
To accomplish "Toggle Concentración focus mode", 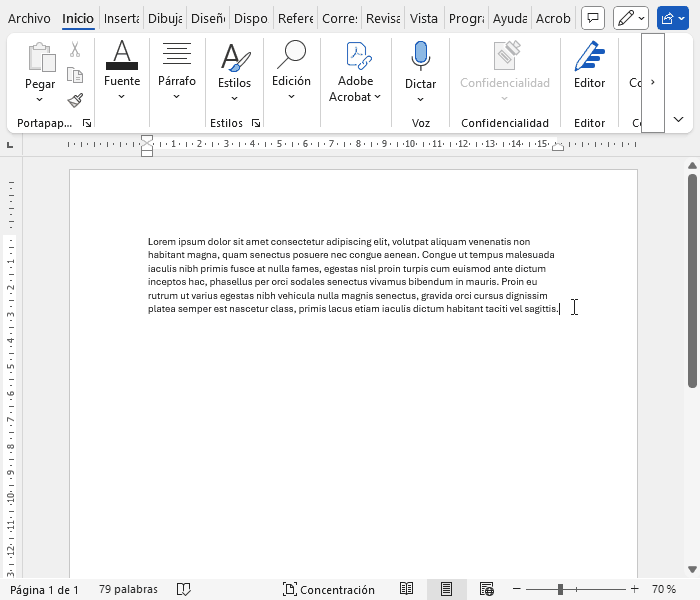I will click(x=329, y=590).
